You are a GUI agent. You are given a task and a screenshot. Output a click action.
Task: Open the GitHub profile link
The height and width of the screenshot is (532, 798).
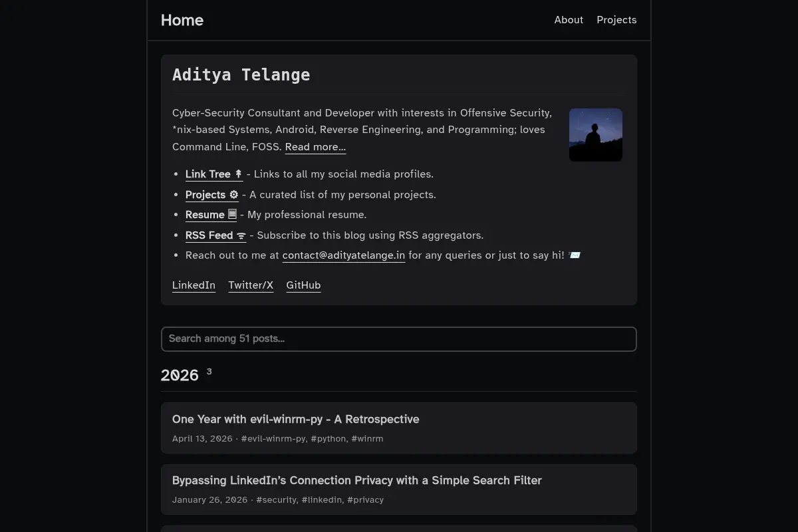(303, 285)
